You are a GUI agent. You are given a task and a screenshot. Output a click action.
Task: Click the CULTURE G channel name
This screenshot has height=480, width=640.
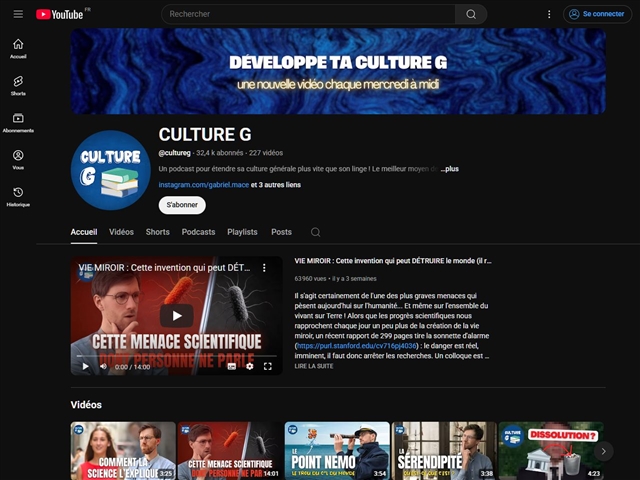point(205,134)
